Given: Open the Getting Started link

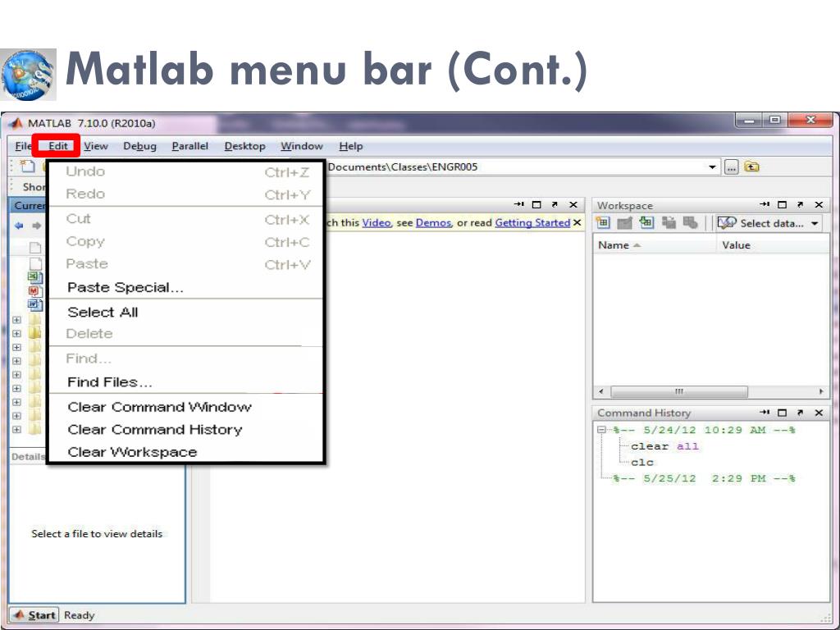Looking at the screenshot, I should pyautogui.click(x=532, y=222).
